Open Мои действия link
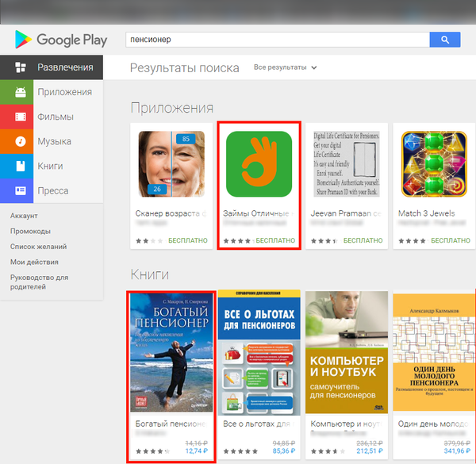 point(34,262)
